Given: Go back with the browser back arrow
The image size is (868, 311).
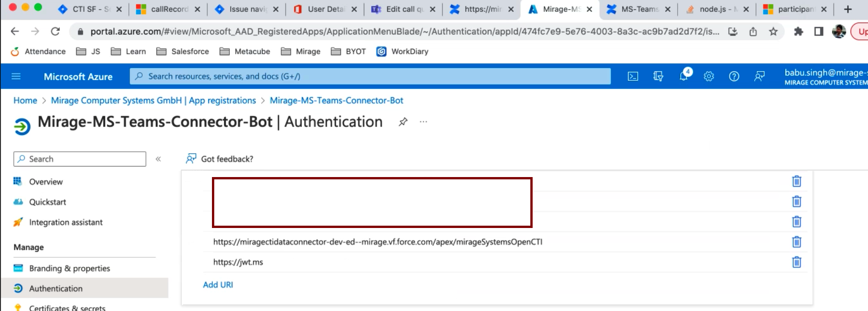Looking at the screenshot, I should (15, 31).
